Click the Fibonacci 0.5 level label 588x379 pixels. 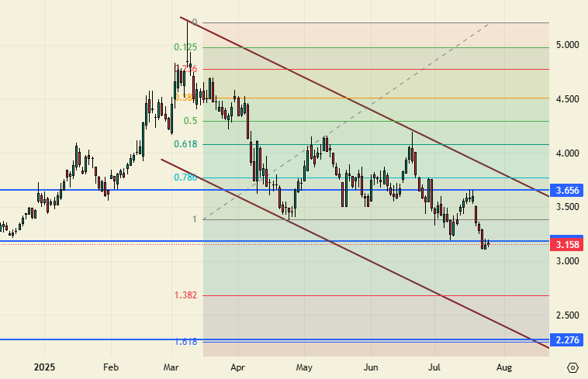191,121
